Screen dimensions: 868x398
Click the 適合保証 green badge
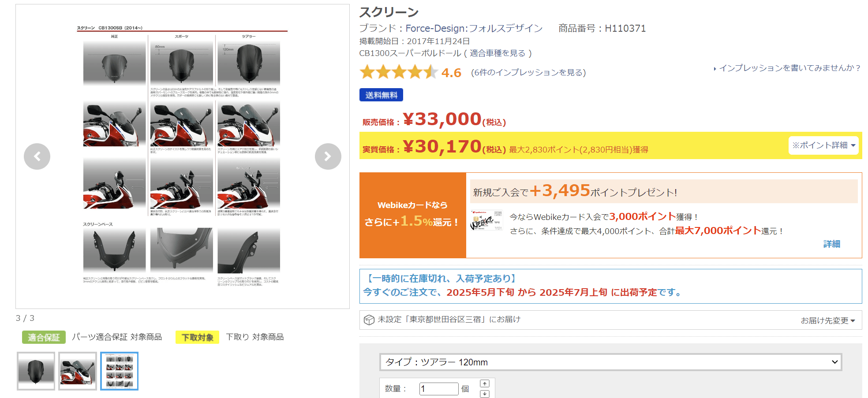tap(44, 337)
